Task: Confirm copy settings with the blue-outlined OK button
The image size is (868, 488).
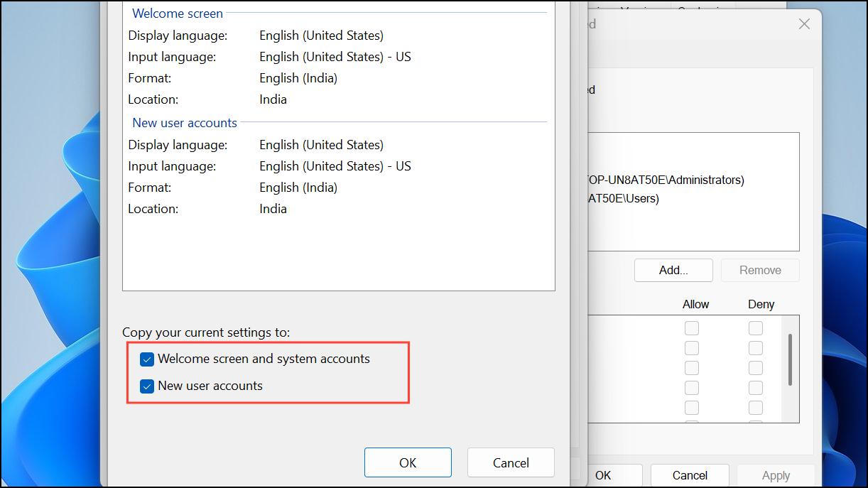Action: click(x=408, y=462)
